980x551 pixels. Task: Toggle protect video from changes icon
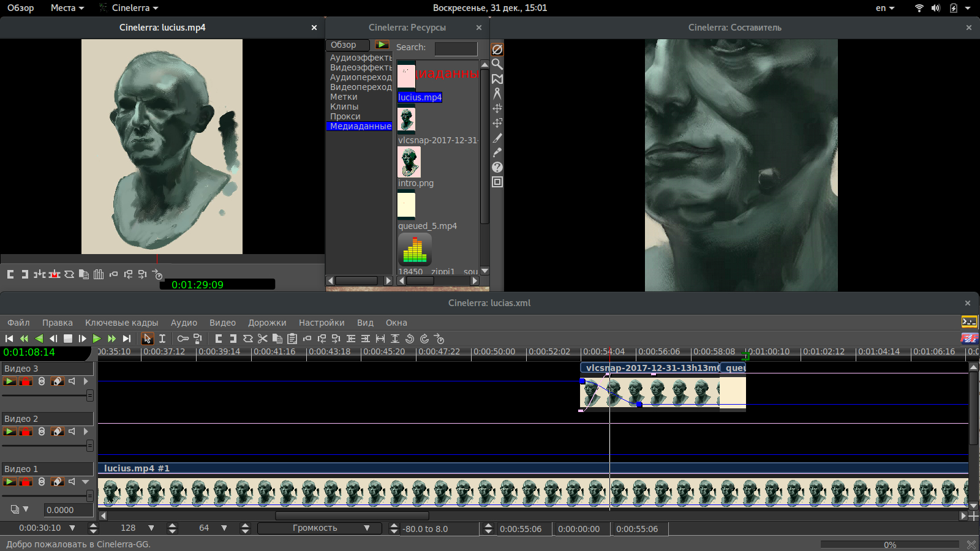(x=497, y=50)
